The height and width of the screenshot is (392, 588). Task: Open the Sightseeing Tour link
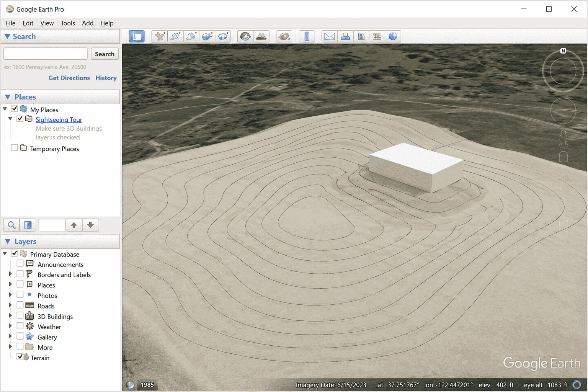(x=59, y=120)
